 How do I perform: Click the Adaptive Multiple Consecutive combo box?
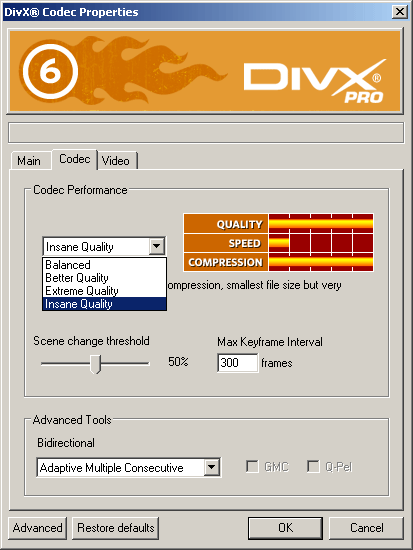pos(128,467)
